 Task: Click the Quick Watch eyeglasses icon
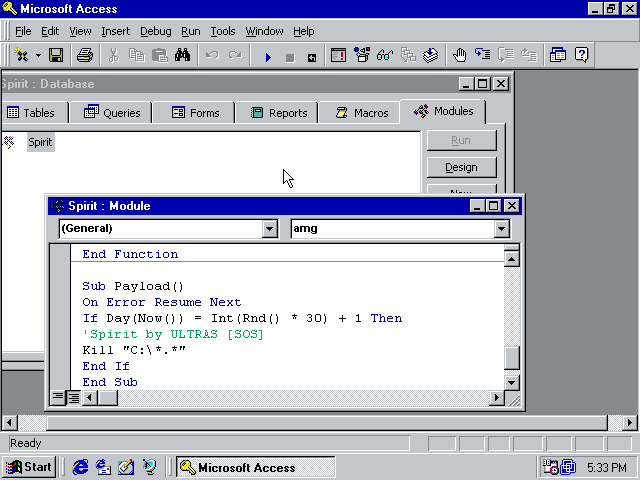click(x=384, y=55)
